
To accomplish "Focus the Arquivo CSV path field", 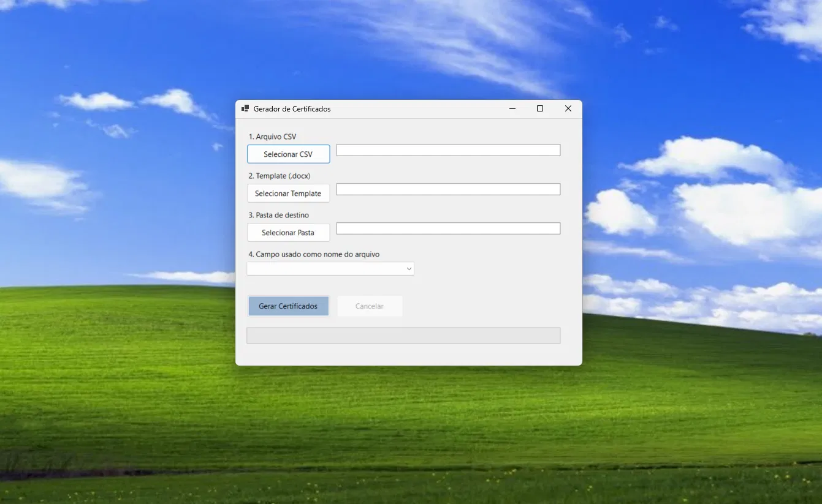I will (448, 150).
